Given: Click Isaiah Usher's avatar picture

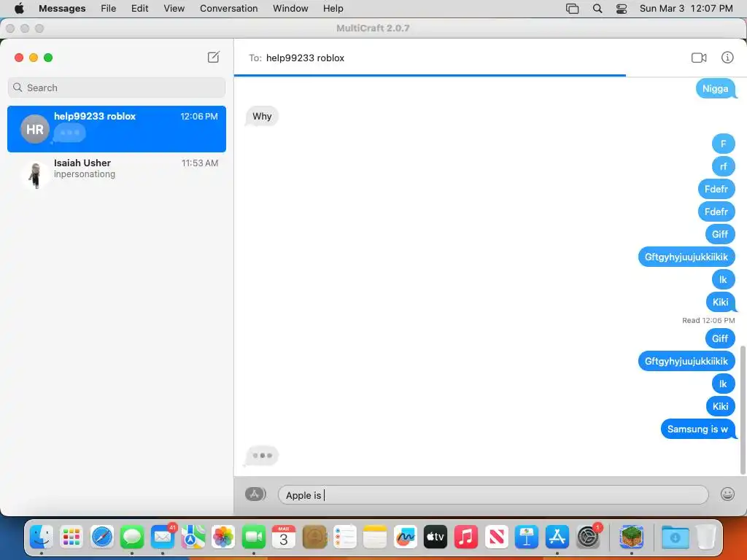Looking at the screenshot, I should [35, 175].
